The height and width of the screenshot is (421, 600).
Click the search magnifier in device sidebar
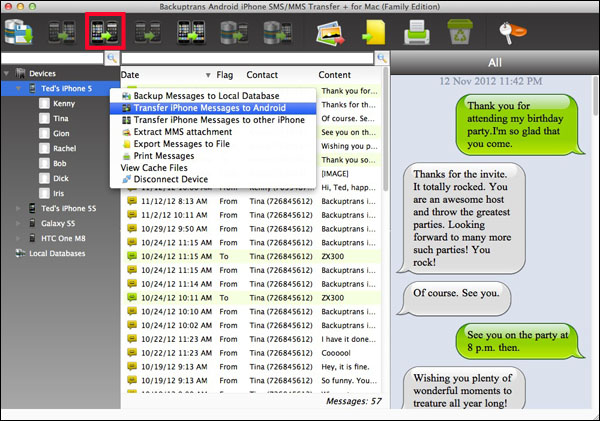112,58
